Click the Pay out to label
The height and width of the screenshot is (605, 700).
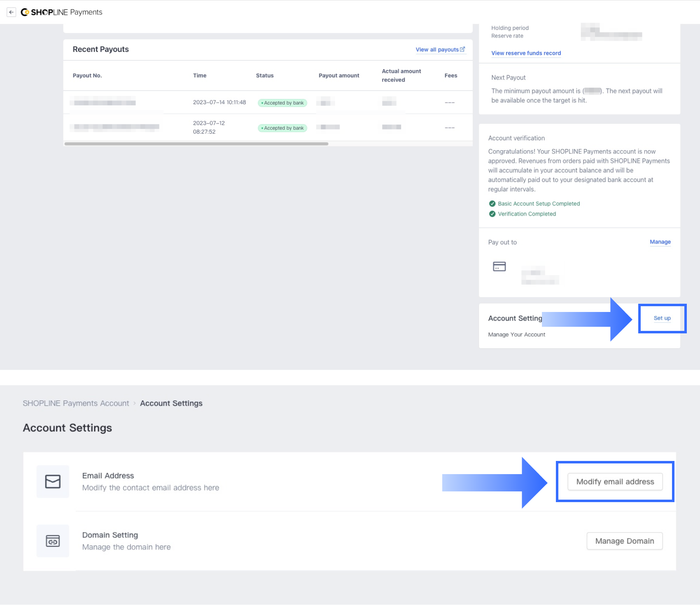point(502,242)
